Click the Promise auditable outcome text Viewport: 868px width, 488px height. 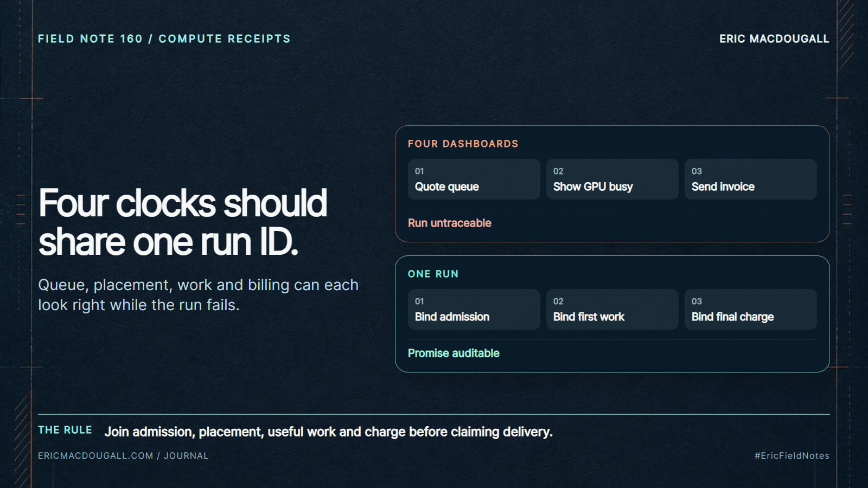point(454,353)
